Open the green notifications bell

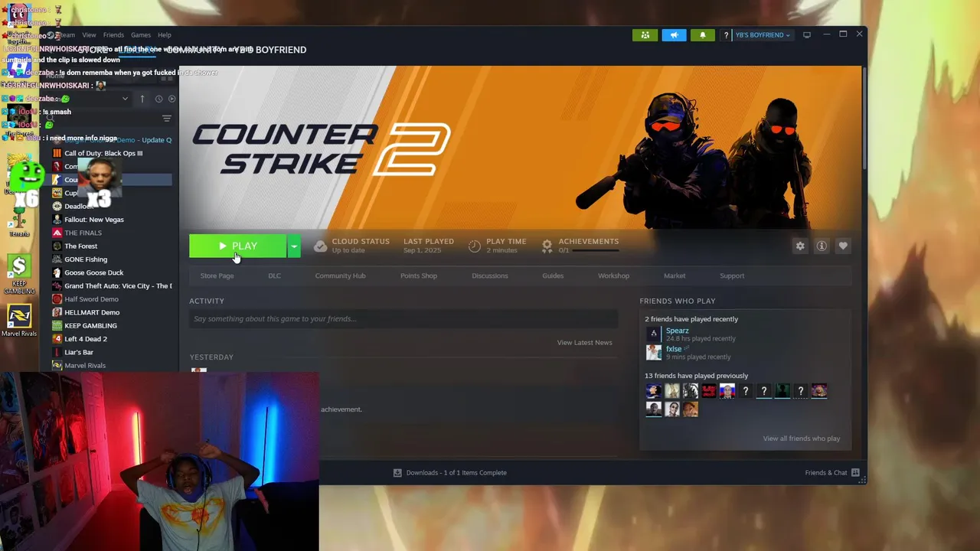[x=703, y=35]
